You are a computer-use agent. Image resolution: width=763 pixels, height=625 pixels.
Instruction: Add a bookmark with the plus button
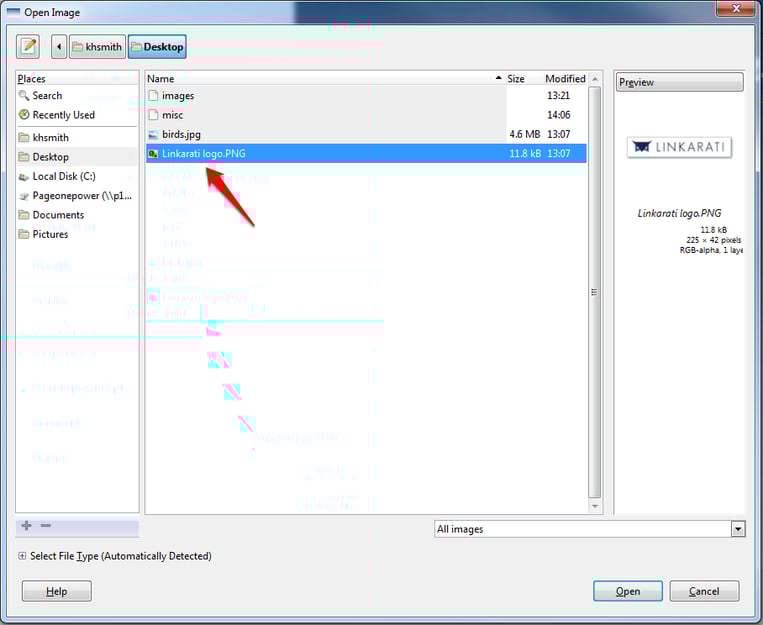(27, 525)
